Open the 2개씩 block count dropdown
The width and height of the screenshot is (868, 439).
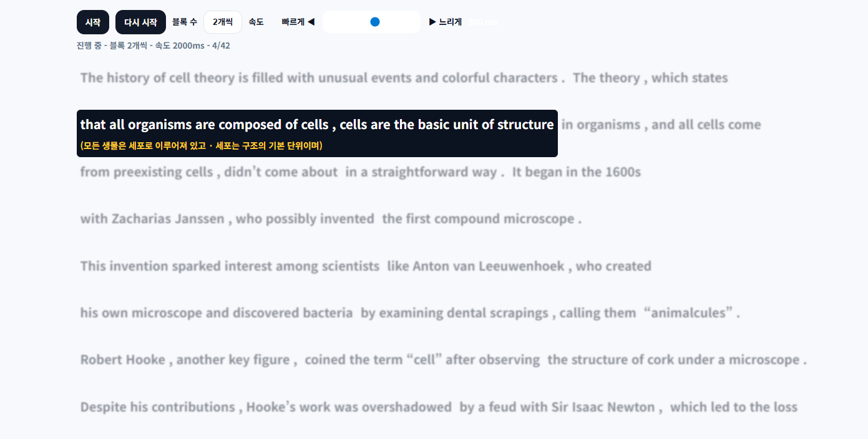223,22
